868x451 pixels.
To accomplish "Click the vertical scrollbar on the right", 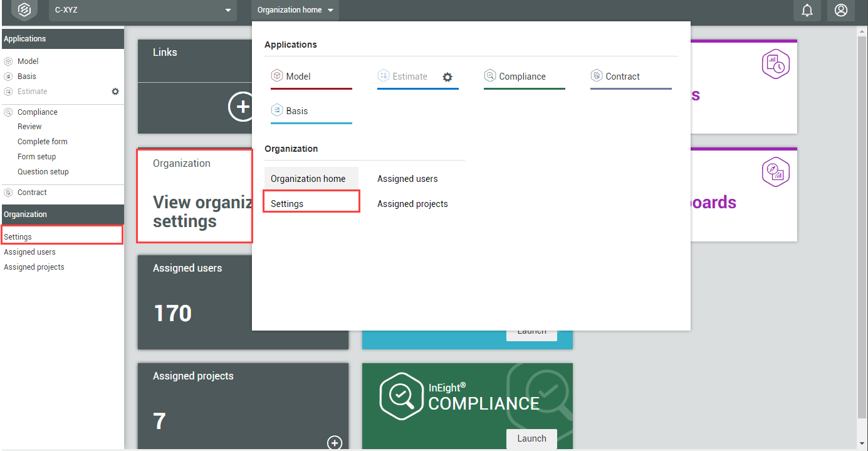I will tap(862, 226).
